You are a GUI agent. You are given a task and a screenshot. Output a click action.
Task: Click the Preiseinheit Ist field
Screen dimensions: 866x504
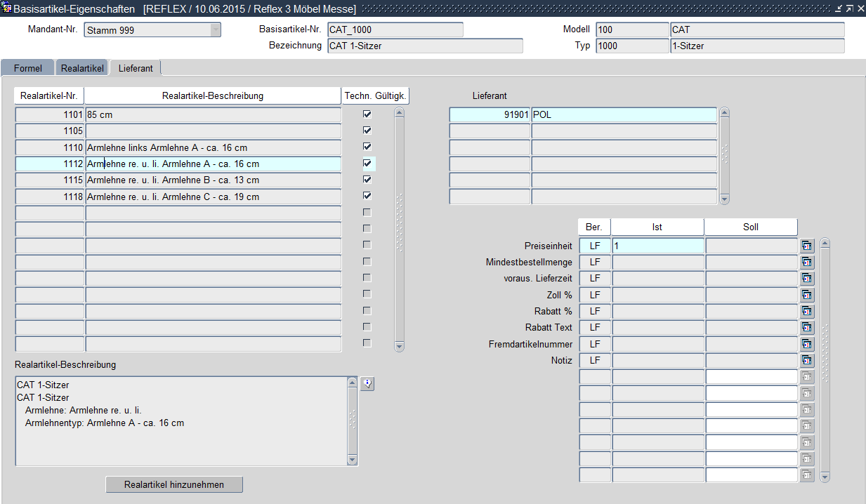coord(657,246)
